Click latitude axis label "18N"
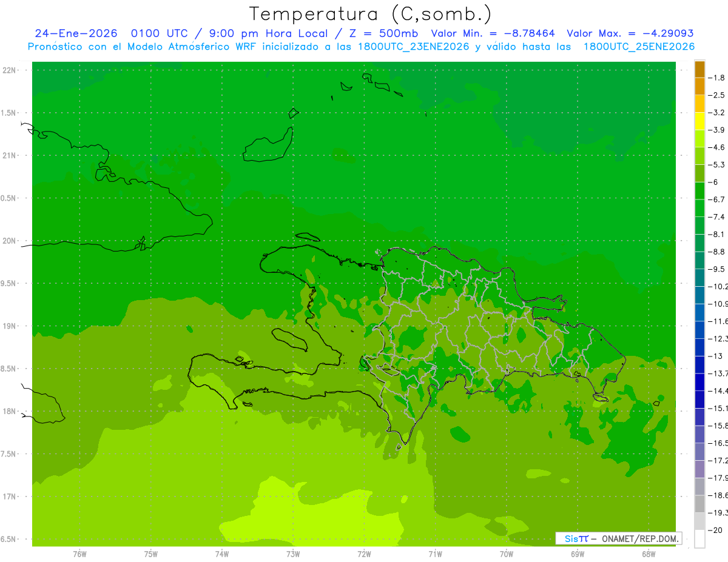Viewport: 728px width, 562px height. 10,411
